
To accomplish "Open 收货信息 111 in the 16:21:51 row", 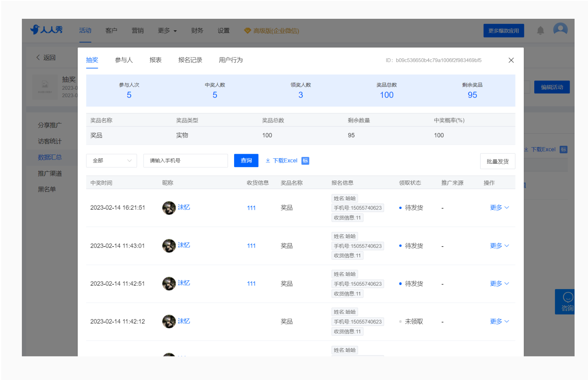I will coord(251,208).
